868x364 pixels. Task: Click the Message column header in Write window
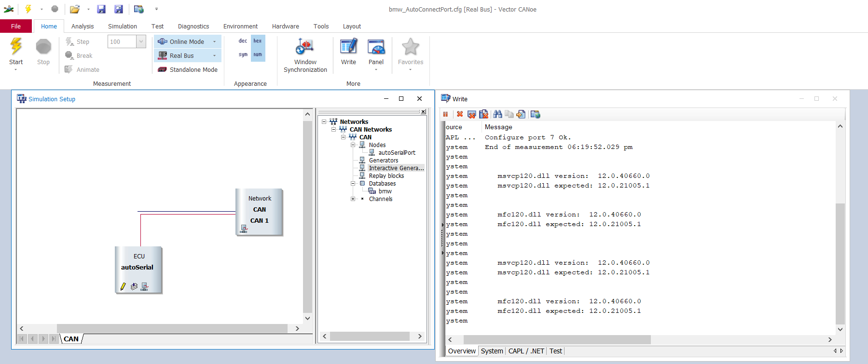coord(498,127)
